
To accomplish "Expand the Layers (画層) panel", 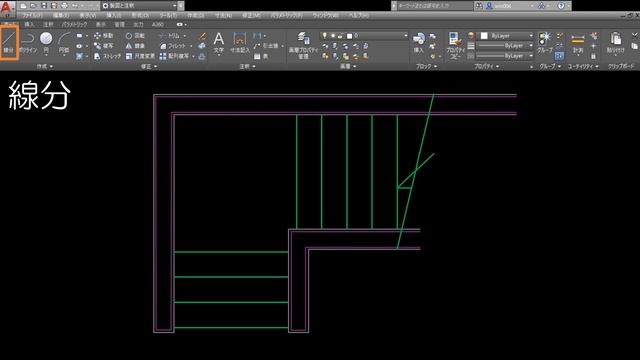I will 348,66.
